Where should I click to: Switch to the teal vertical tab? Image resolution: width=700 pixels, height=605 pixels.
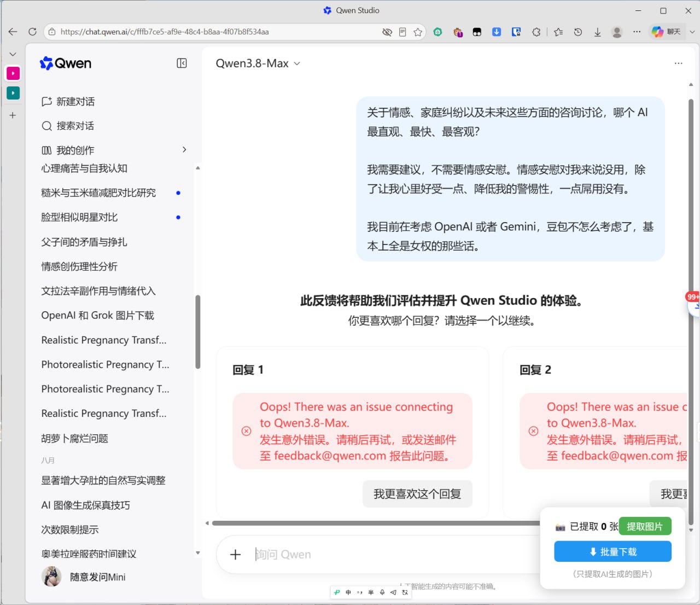click(x=13, y=93)
